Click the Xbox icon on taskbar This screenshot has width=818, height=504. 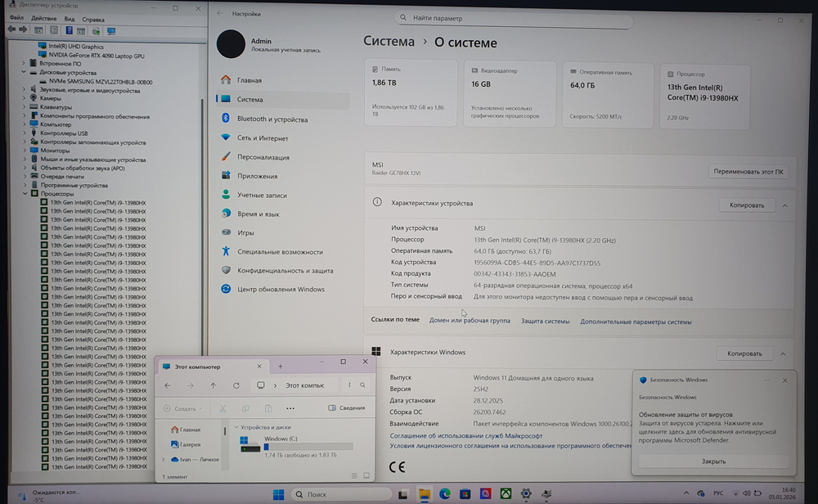(506, 494)
